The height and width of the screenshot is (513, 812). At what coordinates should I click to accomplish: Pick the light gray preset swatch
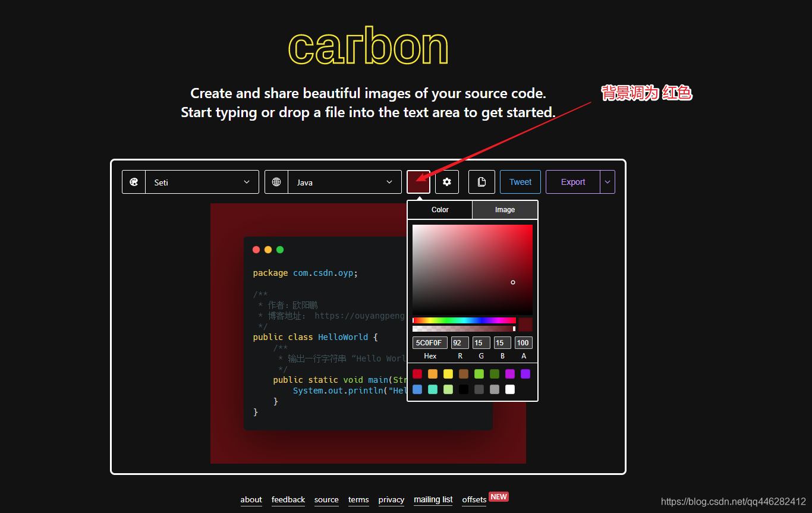495,389
